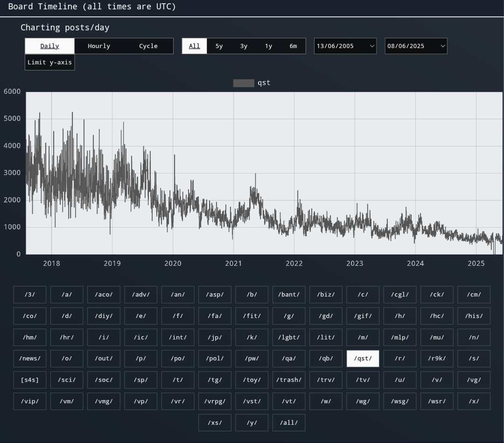Click the 2021 x-axis label
This screenshot has height=443, width=504.
click(x=233, y=263)
